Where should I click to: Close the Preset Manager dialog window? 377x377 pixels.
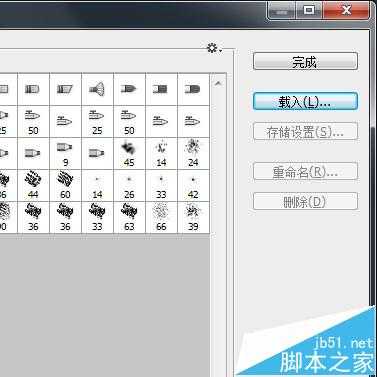(346, 10)
